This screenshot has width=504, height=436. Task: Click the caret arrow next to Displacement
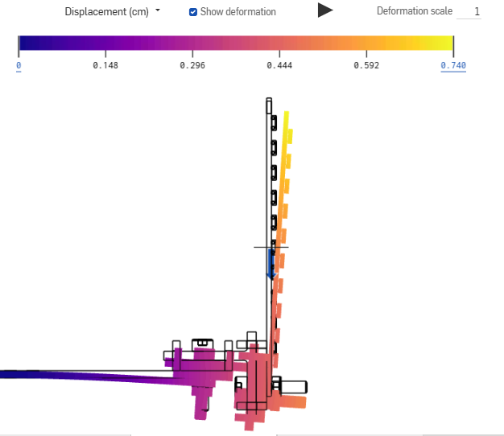(x=158, y=11)
